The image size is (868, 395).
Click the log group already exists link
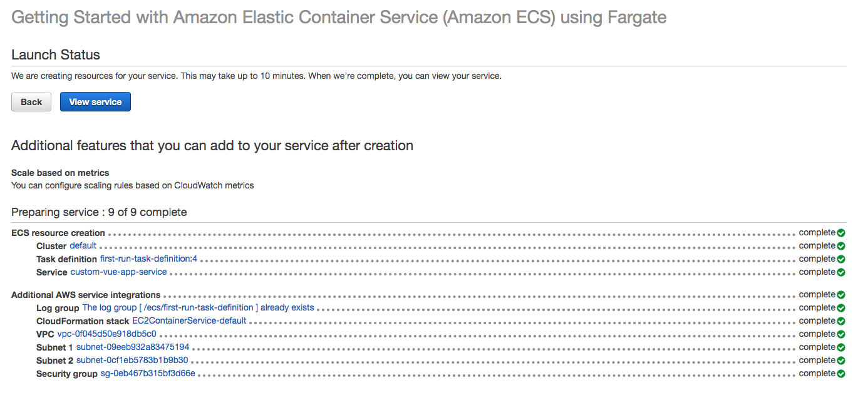click(x=198, y=308)
